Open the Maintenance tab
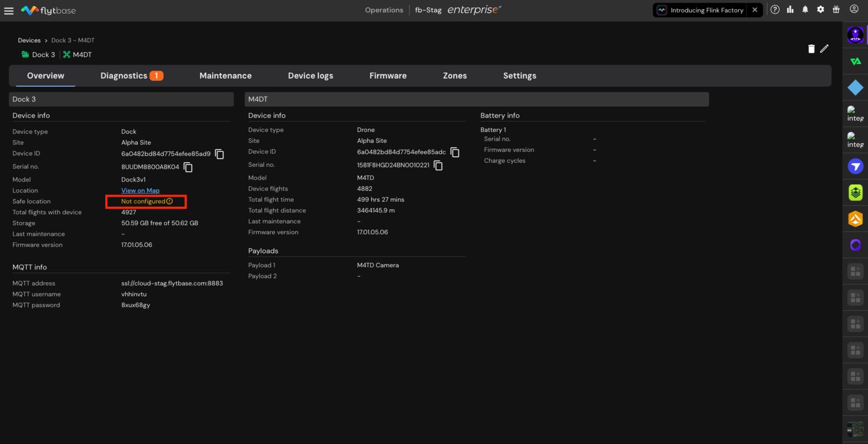Image resolution: width=868 pixels, height=444 pixels. (226, 76)
